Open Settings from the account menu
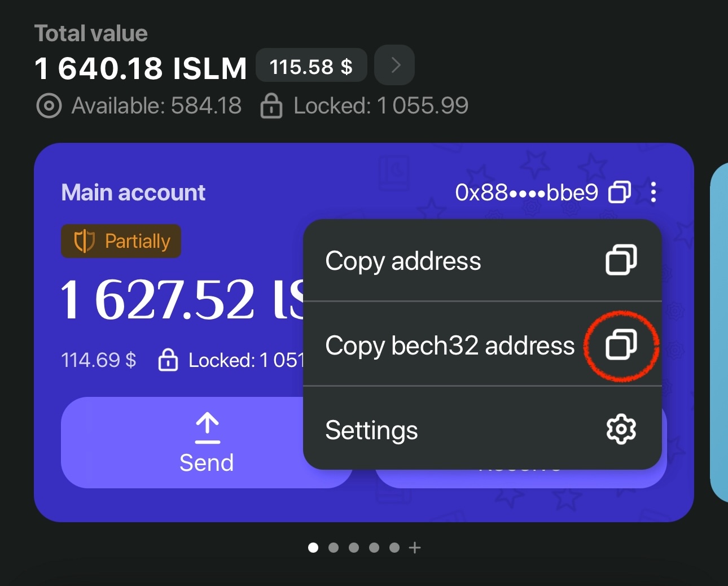This screenshot has height=586, width=728. [x=371, y=430]
